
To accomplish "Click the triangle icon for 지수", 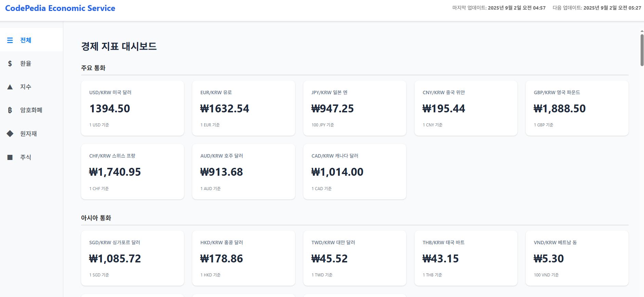I will coord(10,87).
